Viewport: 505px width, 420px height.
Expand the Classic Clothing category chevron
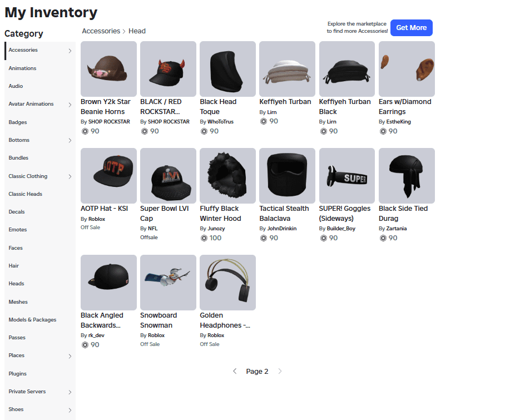coord(70,177)
